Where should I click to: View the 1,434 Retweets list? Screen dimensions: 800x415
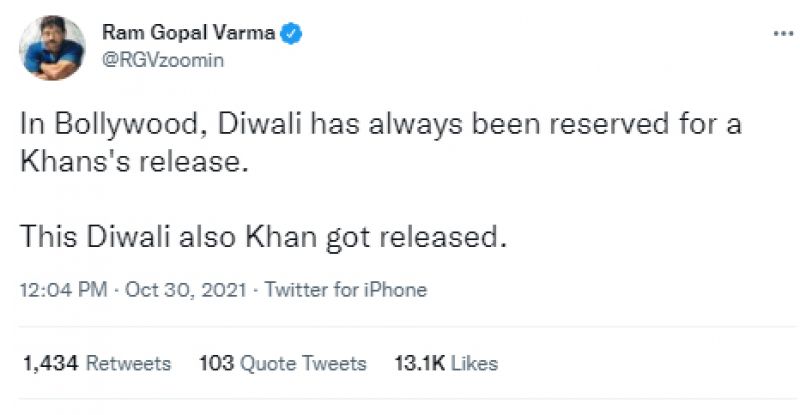point(96,363)
